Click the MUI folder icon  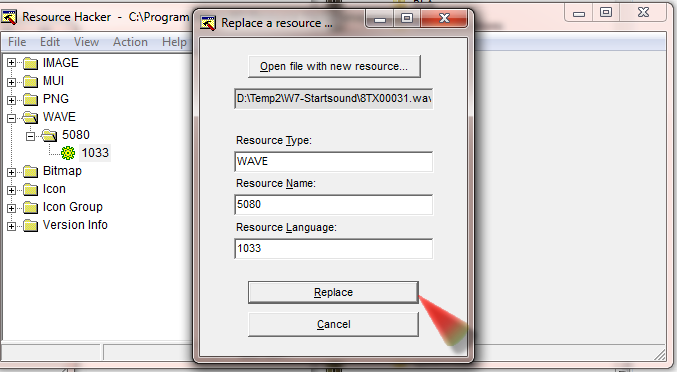(x=30, y=82)
